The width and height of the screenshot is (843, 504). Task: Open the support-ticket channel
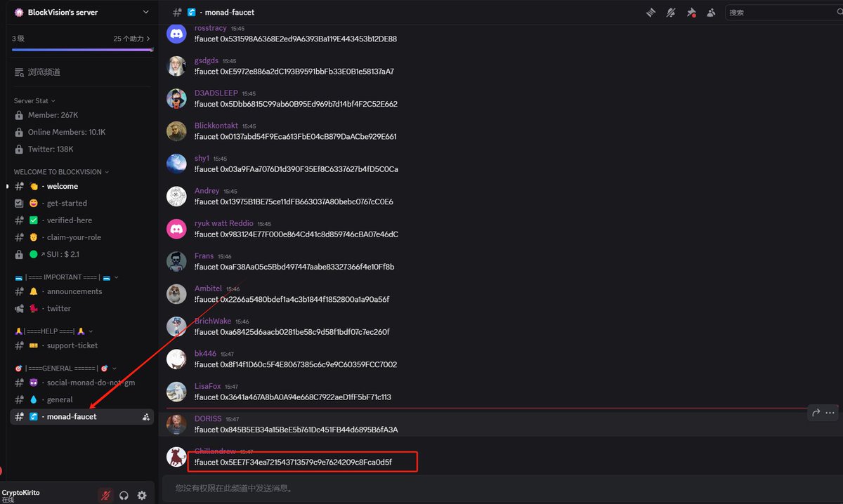(81, 346)
